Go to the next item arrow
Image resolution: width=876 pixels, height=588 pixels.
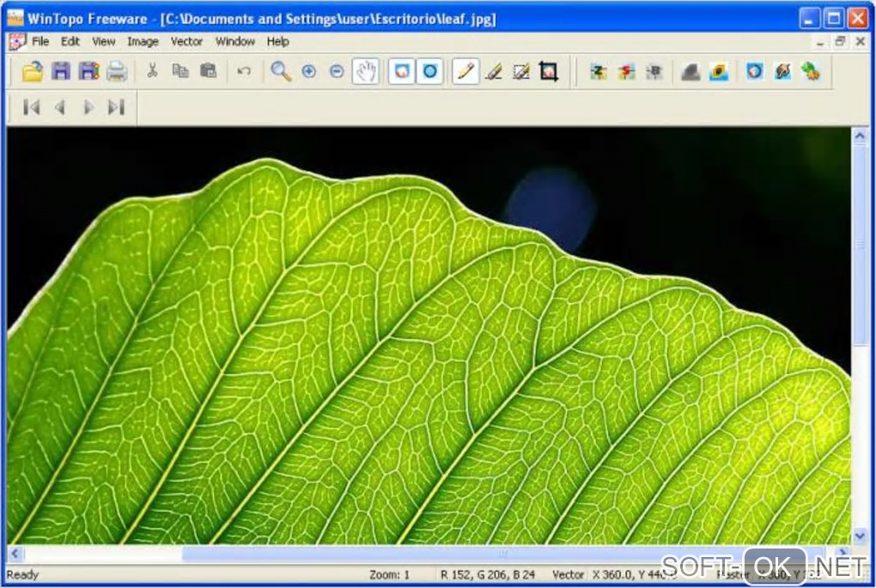point(88,107)
